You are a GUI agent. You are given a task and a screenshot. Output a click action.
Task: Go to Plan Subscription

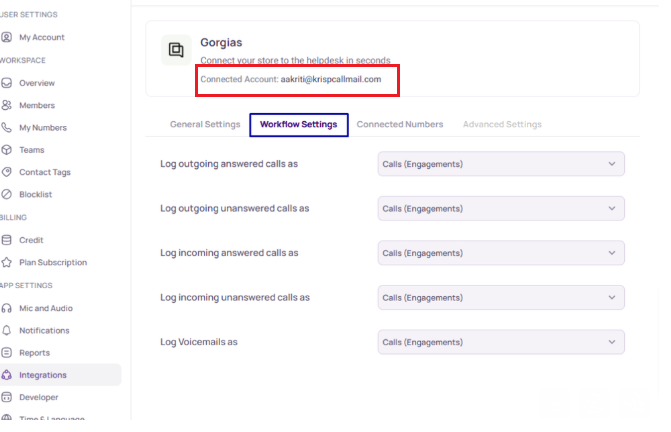[x=53, y=262]
